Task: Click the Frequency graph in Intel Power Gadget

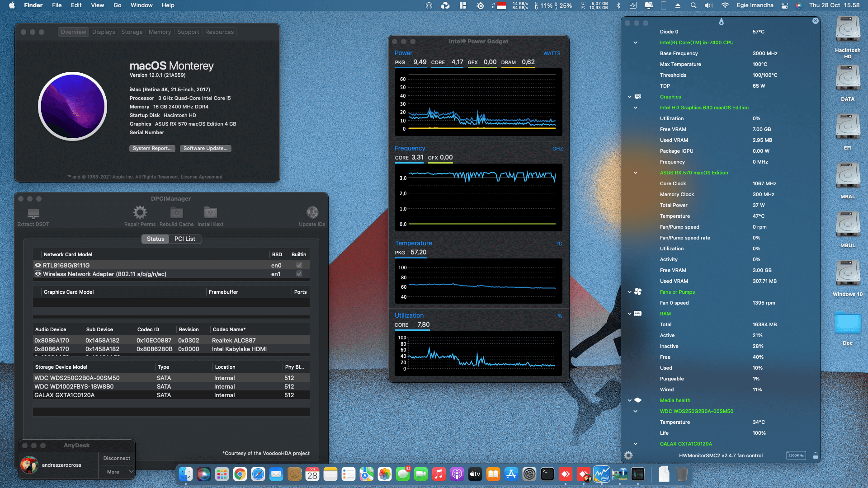Action: [x=479, y=197]
